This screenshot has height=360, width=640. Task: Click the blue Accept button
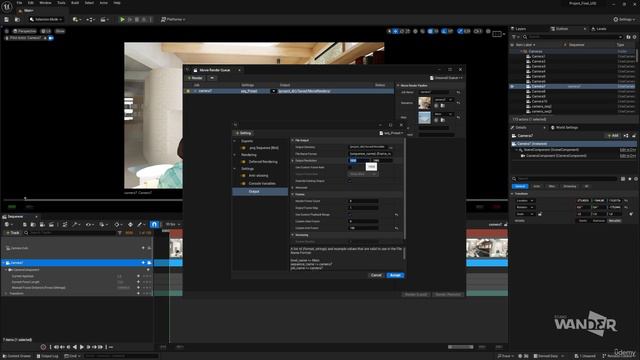[395, 275]
